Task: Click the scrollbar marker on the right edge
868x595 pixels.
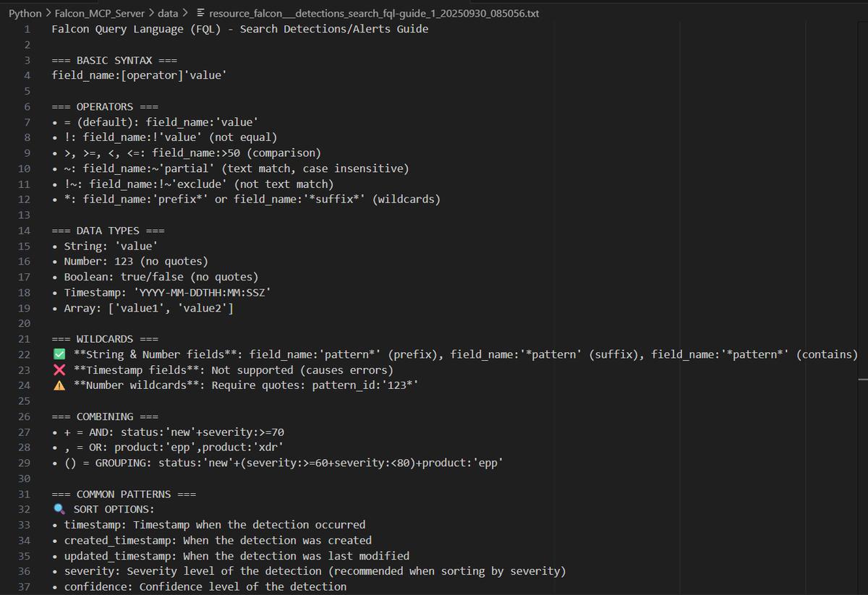Action: pyautogui.click(x=862, y=379)
